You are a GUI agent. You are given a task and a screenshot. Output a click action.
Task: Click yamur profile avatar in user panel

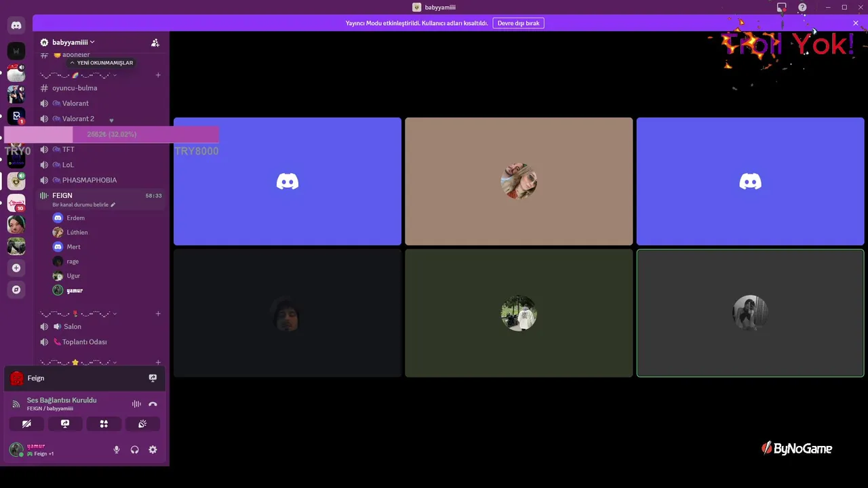click(16, 449)
